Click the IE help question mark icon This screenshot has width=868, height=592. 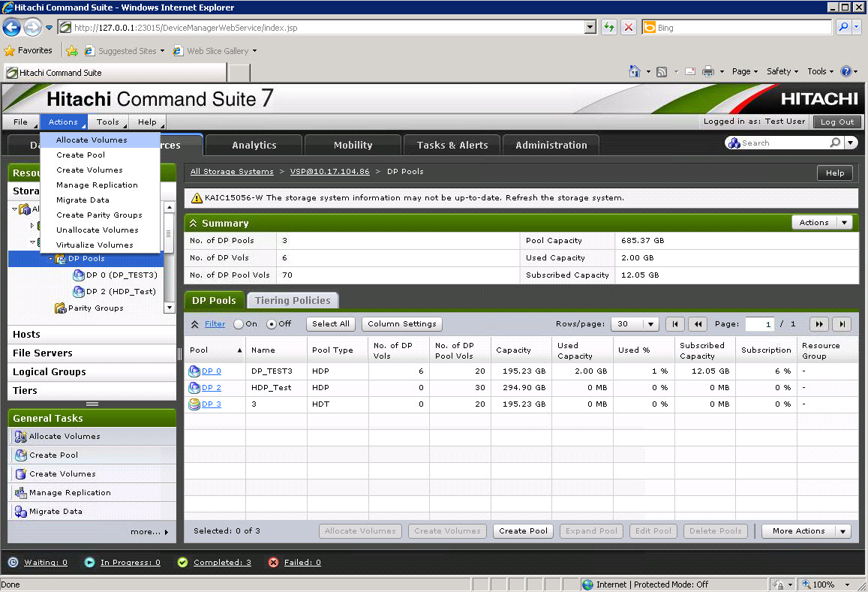tap(845, 71)
